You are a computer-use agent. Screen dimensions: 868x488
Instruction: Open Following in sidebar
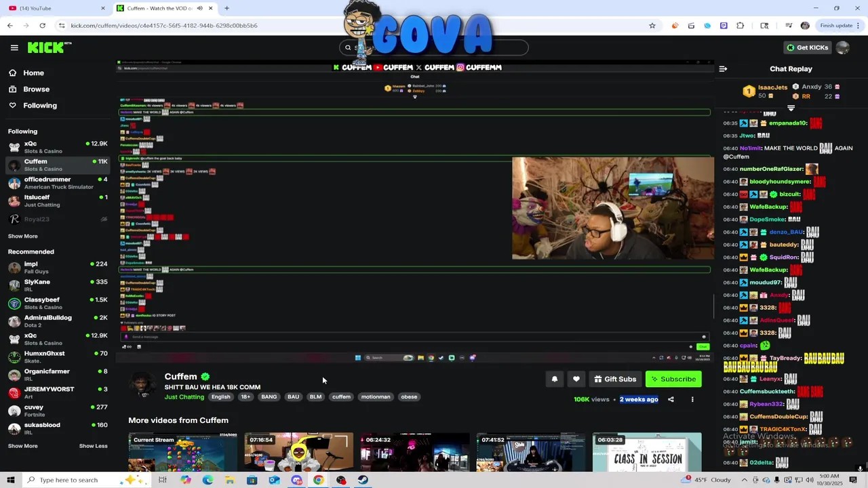(40, 105)
